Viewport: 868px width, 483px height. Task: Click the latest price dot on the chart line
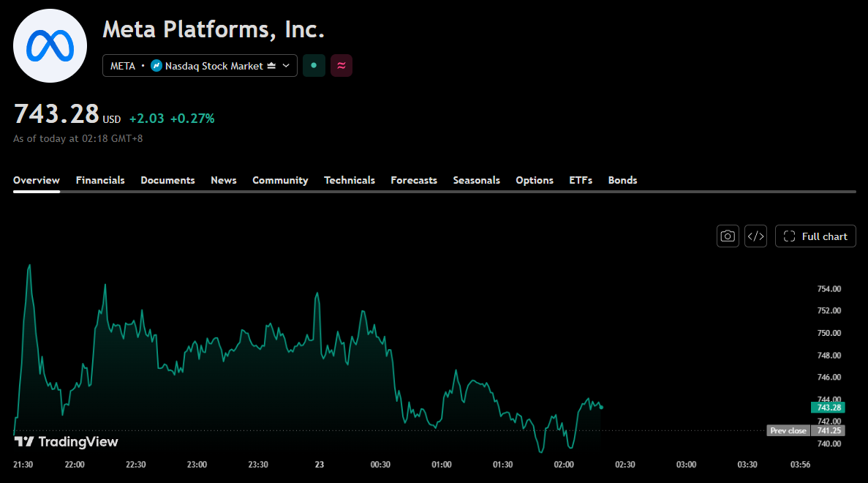(601, 407)
